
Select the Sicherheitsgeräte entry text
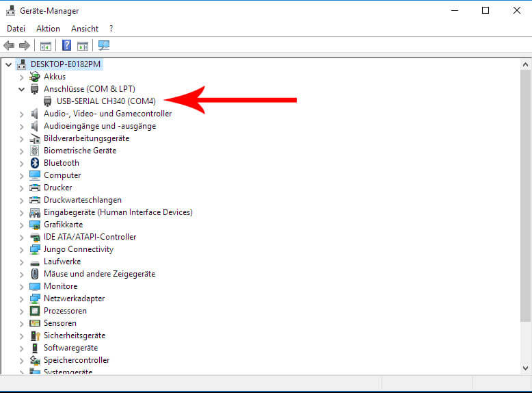(x=75, y=335)
